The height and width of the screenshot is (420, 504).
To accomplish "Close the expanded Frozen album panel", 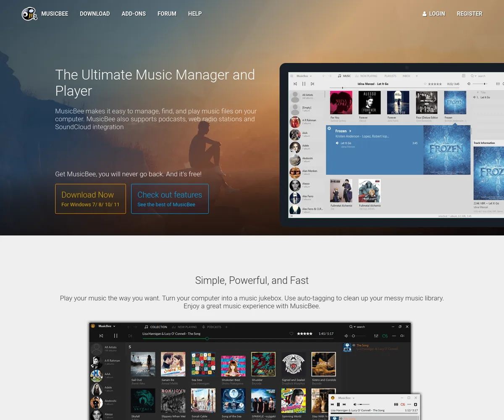I will coord(329,129).
